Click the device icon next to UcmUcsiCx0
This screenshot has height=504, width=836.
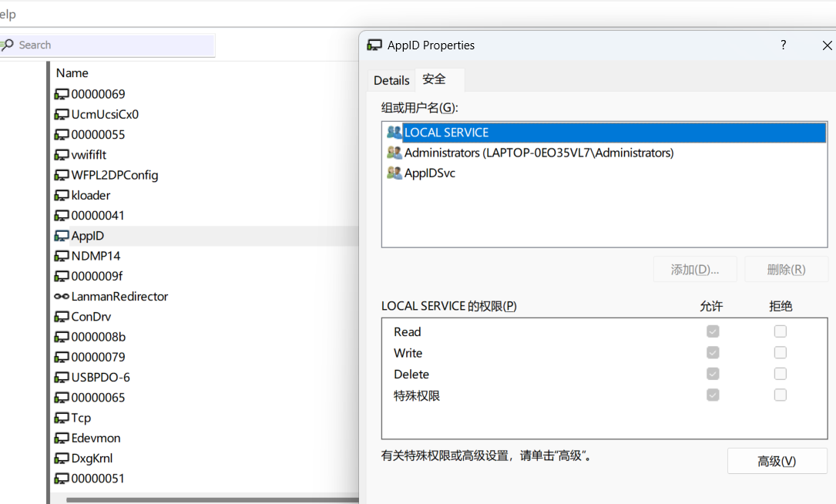[62, 115]
